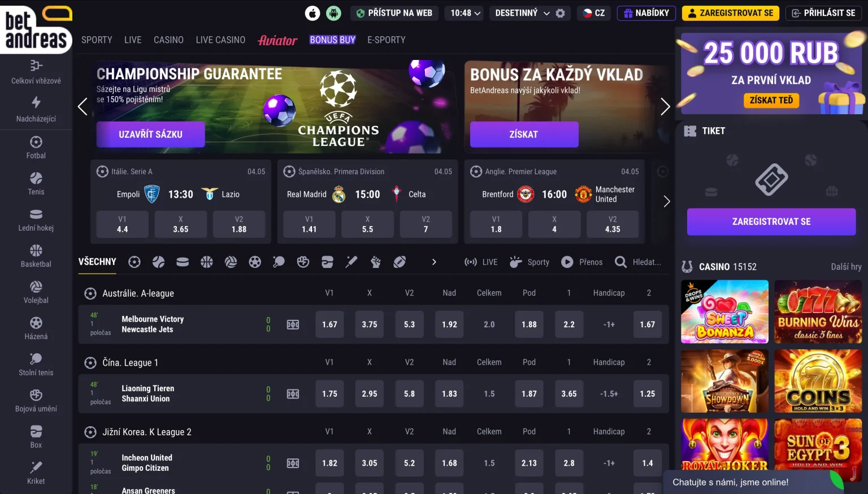Viewport: 868px width, 494px height.
Task: Open Bojová umění sidebar category
Action: (36, 401)
